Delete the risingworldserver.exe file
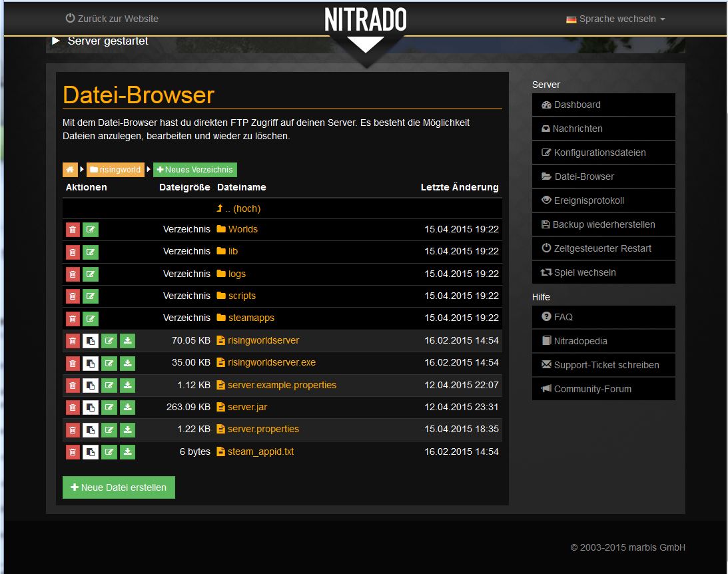The image size is (728, 574). coord(73,364)
